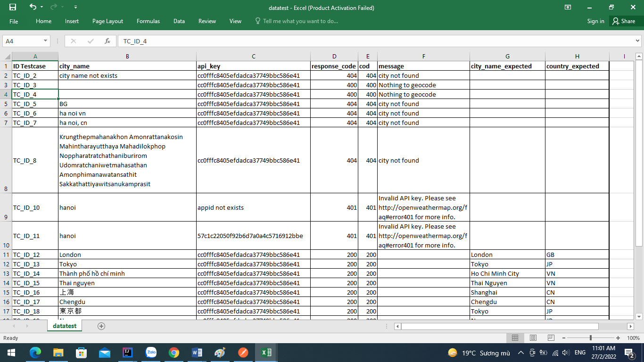The height and width of the screenshot is (362, 644).
Task: Open Zalo from the taskbar
Action: [x=151, y=353]
